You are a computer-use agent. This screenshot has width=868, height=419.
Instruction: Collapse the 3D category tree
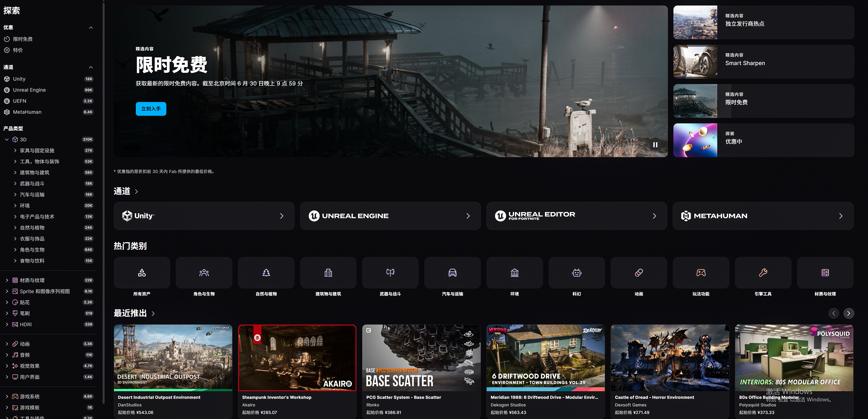pos(7,139)
